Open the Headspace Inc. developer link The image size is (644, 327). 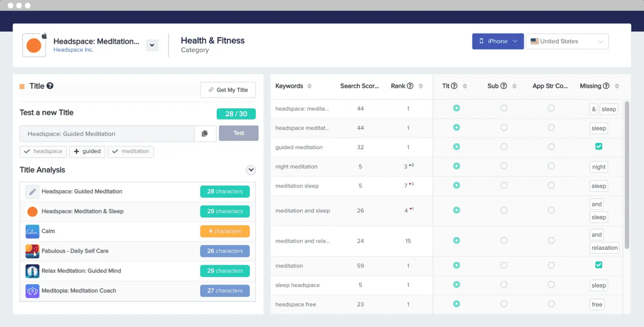point(73,50)
